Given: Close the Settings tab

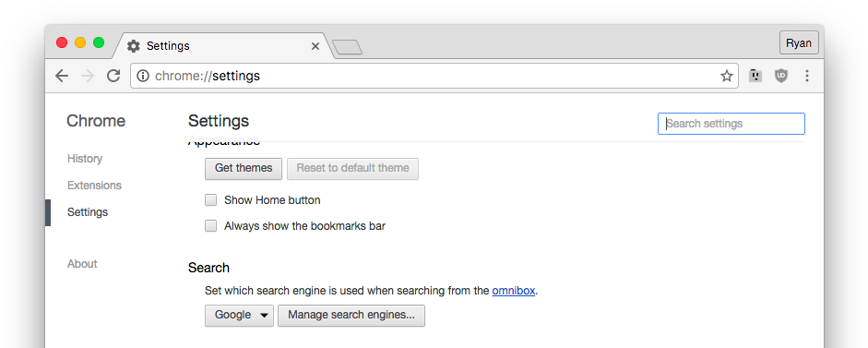Looking at the screenshot, I should click(315, 46).
